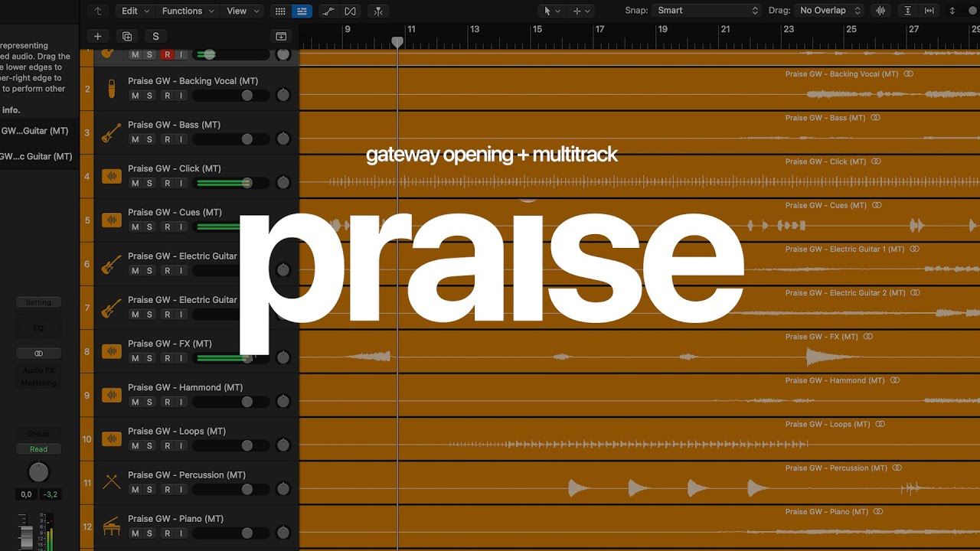Open the Drag No Overlap dropdown
Viewport: 980px width, 551px height.
(x=830, y=11)
